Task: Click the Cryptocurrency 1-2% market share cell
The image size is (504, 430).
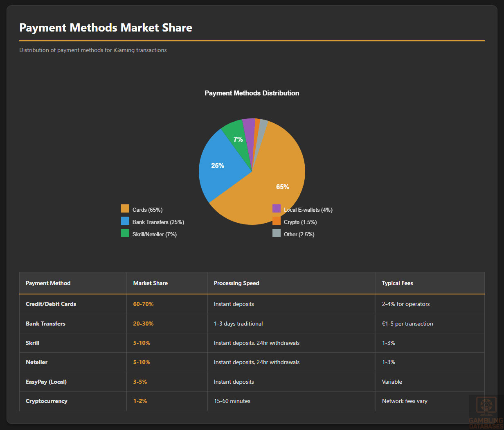Action: tap(140, 401)
